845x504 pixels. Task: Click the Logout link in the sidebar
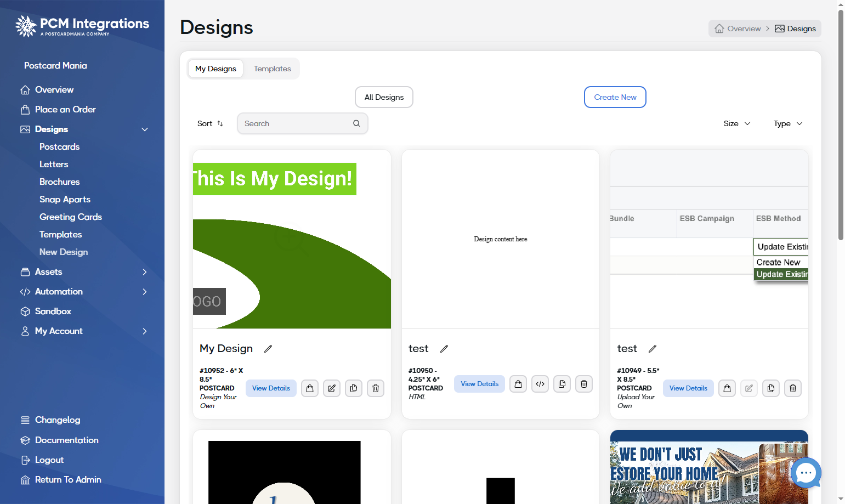(x=49, y=460)
